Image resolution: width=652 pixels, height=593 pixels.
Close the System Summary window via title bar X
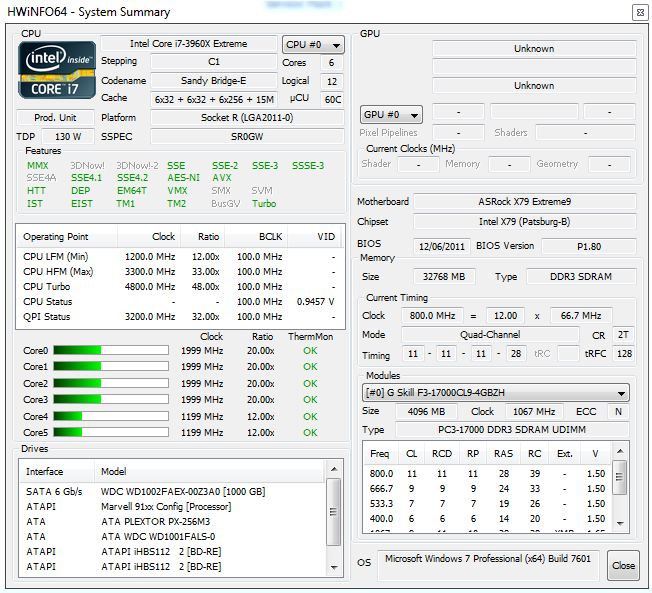(x=639, y=12)
